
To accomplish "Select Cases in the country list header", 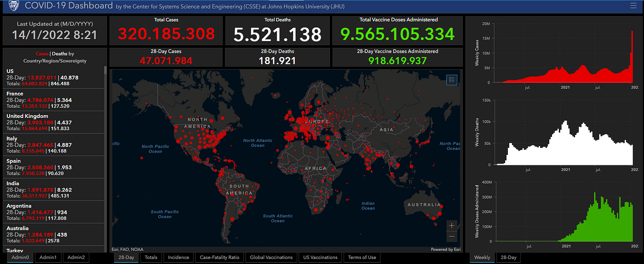I will point(42,53).
